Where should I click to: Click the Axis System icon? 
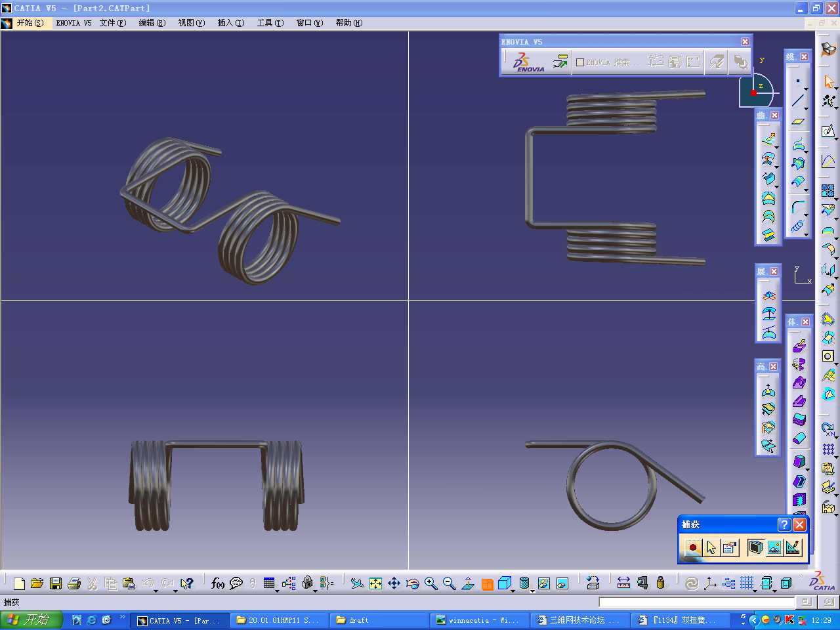pos(710,583)
